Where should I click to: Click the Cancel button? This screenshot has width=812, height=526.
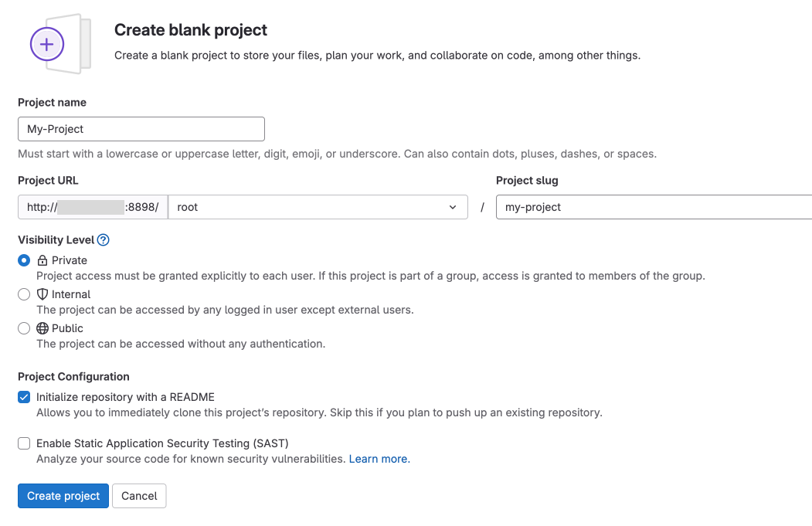[x=139, y=496]
